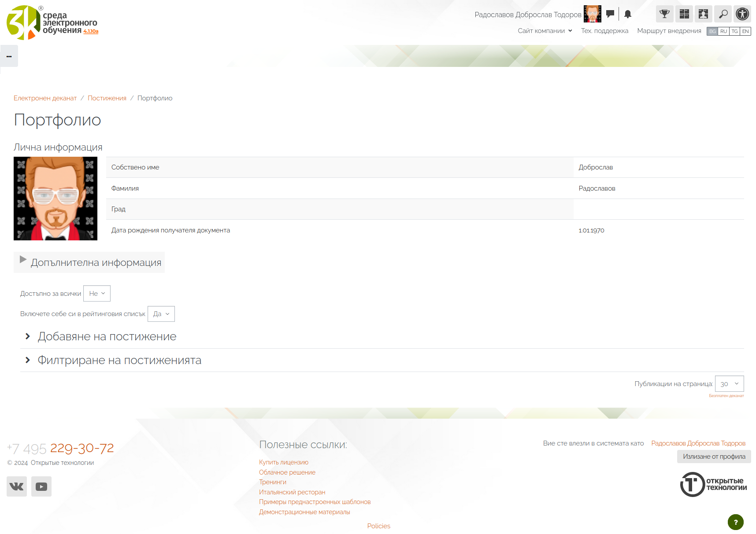756x534 pixels.
Task: Follow the 'Купить лицензию' link
Action: tap(283, 462)
